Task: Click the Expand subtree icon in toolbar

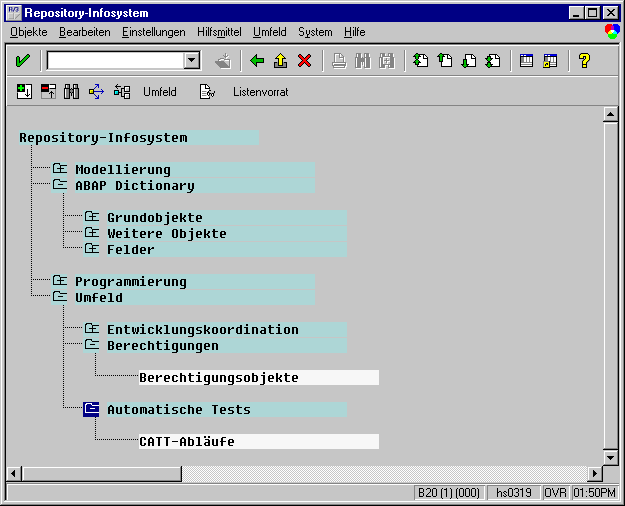Action: 24,92
